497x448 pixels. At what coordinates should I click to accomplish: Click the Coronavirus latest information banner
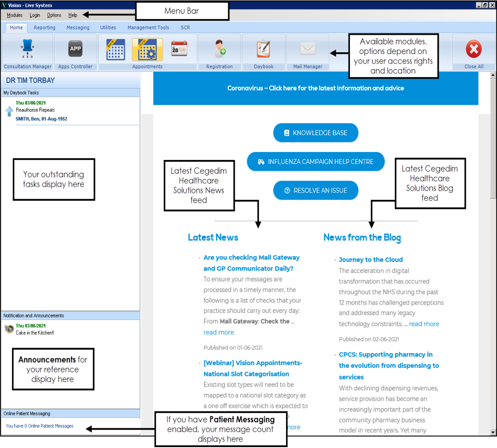316,88
